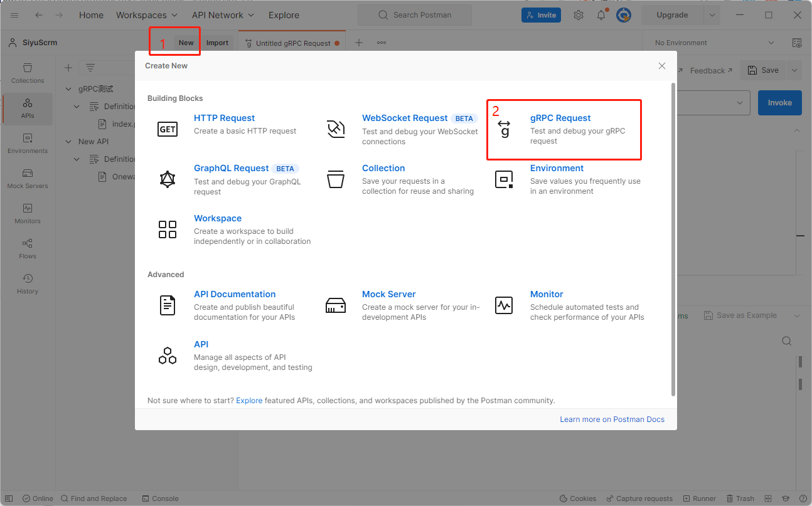Open the Settings gear icon
This screenshot has height=506, width=812.
tap(579, 15)
